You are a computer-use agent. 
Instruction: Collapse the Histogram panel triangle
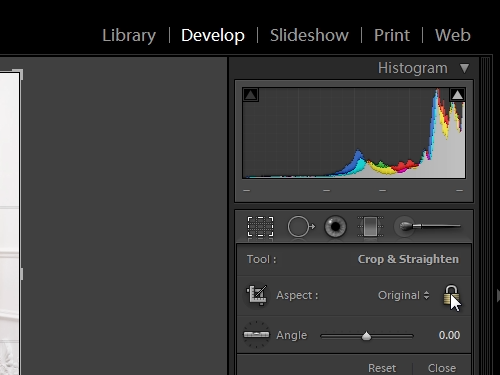click(x=464, y=68)
